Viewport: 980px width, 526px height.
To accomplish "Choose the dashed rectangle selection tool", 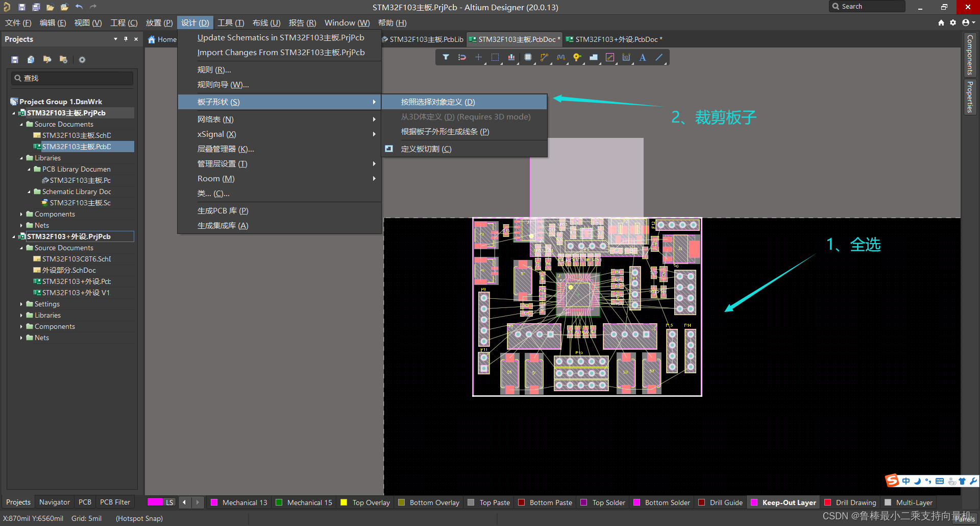I will click(495, 57).
